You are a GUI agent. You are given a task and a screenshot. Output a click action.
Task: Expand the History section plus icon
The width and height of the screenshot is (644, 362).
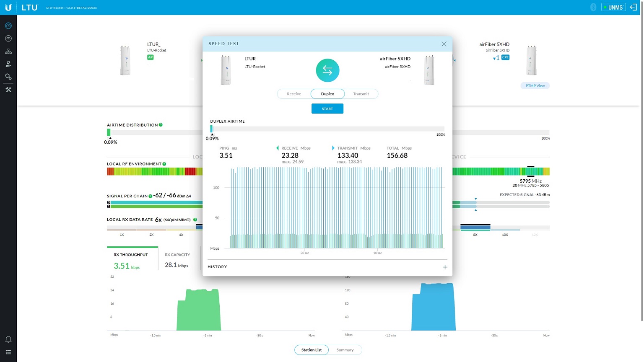pos(445,267)
